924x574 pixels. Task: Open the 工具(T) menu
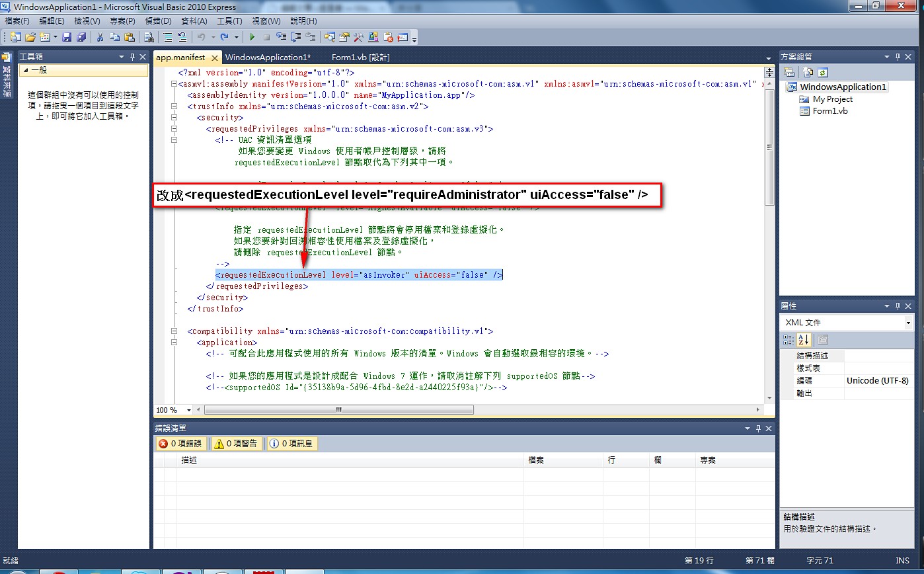229,21
